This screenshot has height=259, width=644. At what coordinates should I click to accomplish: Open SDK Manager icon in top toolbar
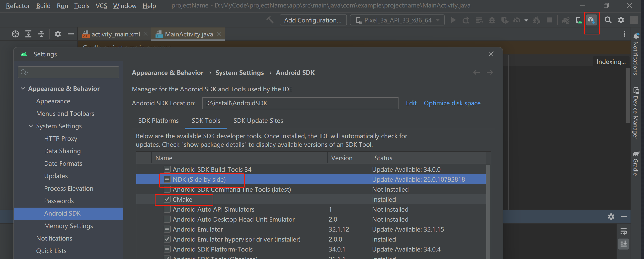[591, 20]
